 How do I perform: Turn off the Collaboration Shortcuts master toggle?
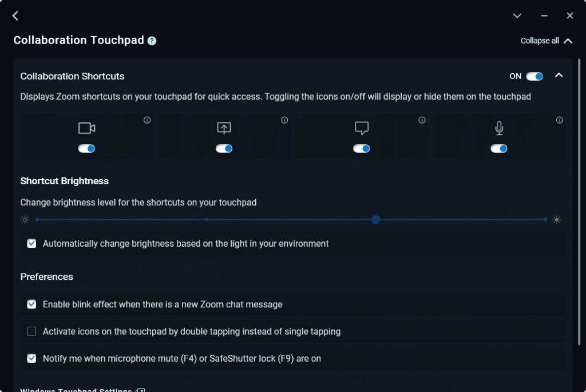(534, 76)
